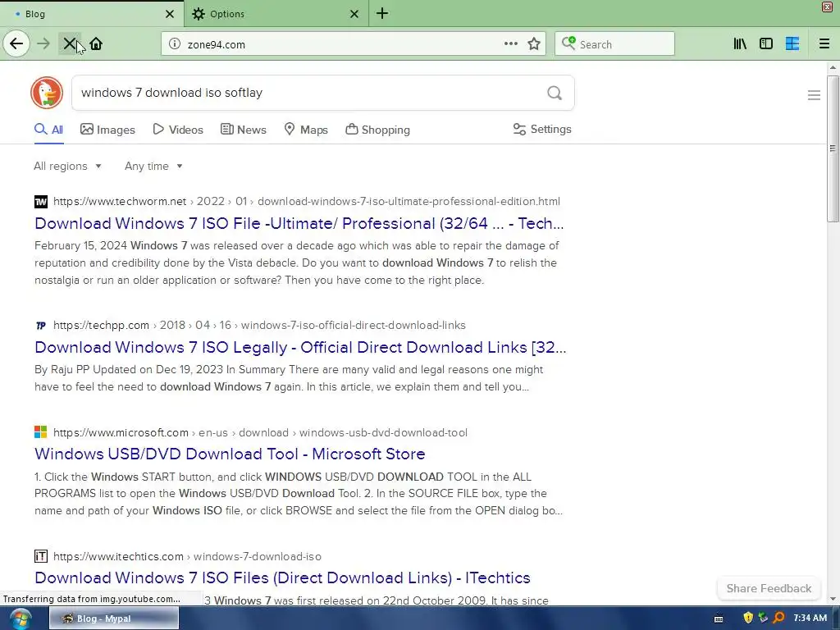
Task: Open DuckDuckGo side menu icon
Action: click(814, 95)
